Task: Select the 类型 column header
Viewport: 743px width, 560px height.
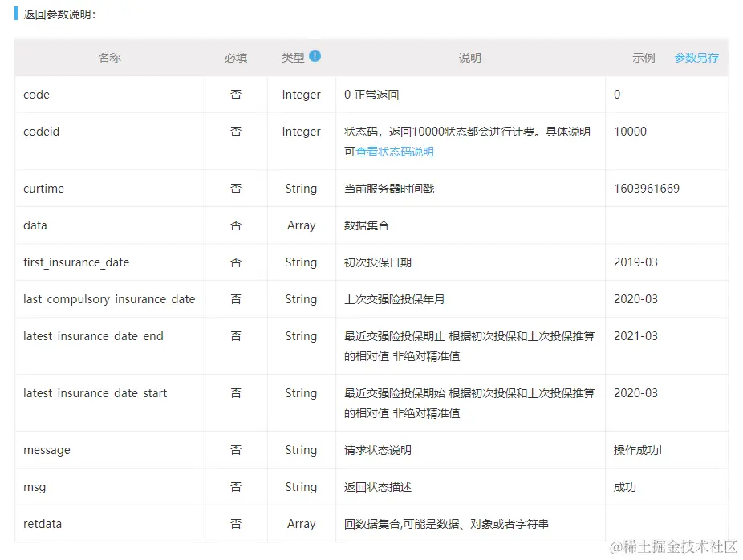Action: pyautogui.click(x=293, y=58)
